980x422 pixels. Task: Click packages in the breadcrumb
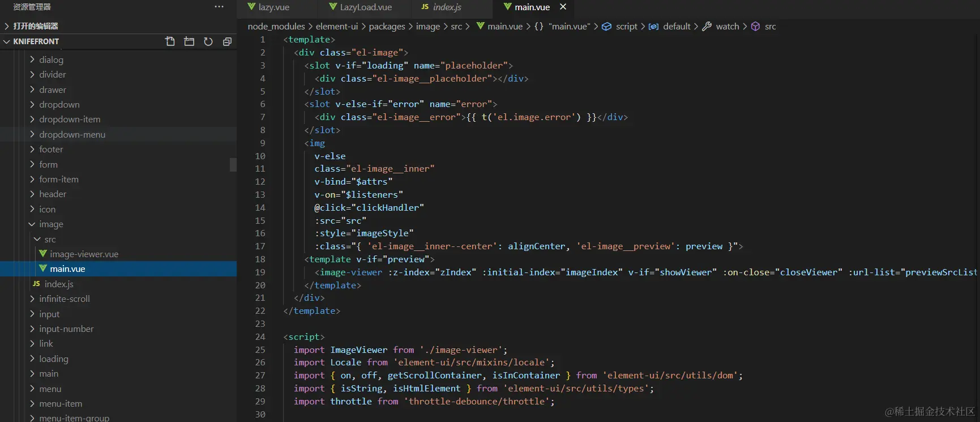tap(387, 26)
